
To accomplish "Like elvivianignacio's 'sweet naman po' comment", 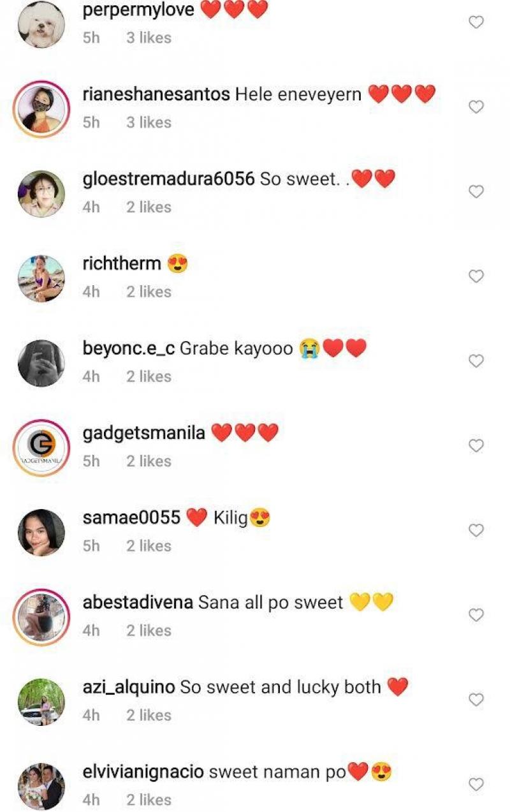I will click(x=476, y=784).
